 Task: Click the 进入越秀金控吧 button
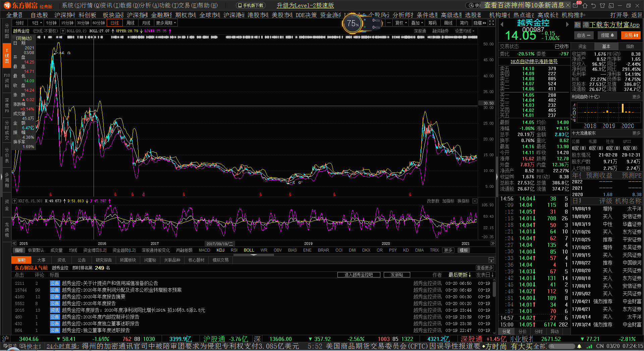[359, 275]
